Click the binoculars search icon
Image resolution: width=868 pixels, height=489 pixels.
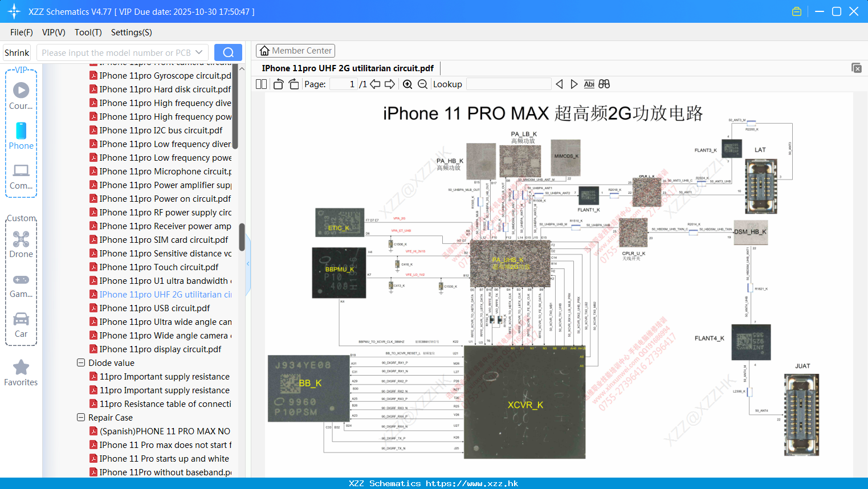pyautogui.click(x=604, y=84)
